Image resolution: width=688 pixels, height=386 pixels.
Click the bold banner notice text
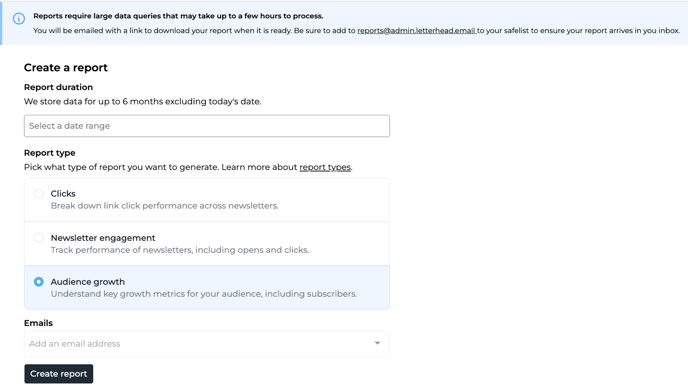[x=178, y=16]
